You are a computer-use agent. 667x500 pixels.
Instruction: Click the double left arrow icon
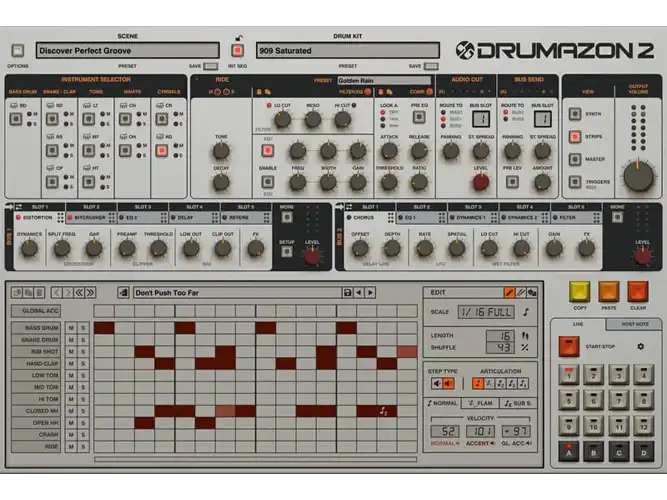(79, 293)
